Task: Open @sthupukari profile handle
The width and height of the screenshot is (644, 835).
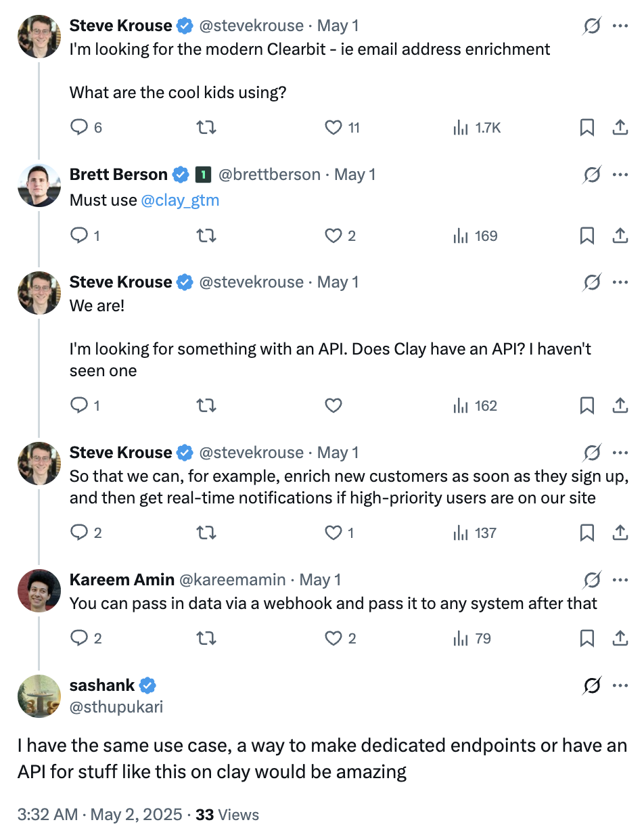Action: 116,706
